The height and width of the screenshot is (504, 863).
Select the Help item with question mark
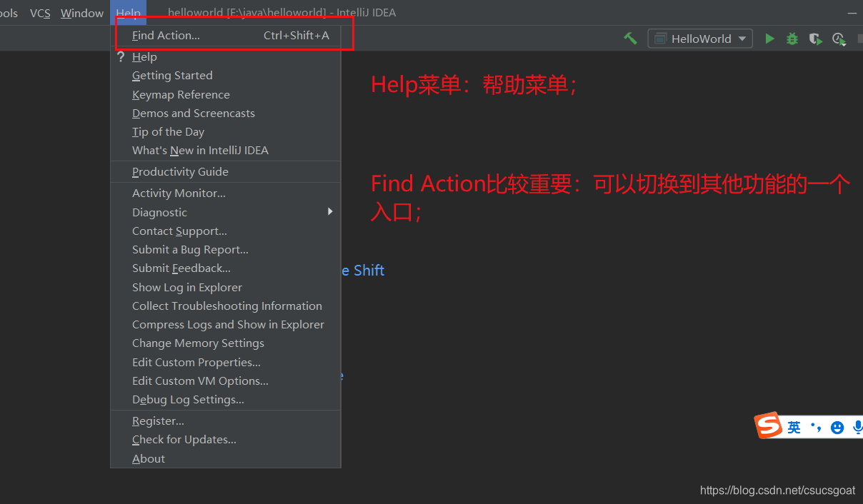226,57
